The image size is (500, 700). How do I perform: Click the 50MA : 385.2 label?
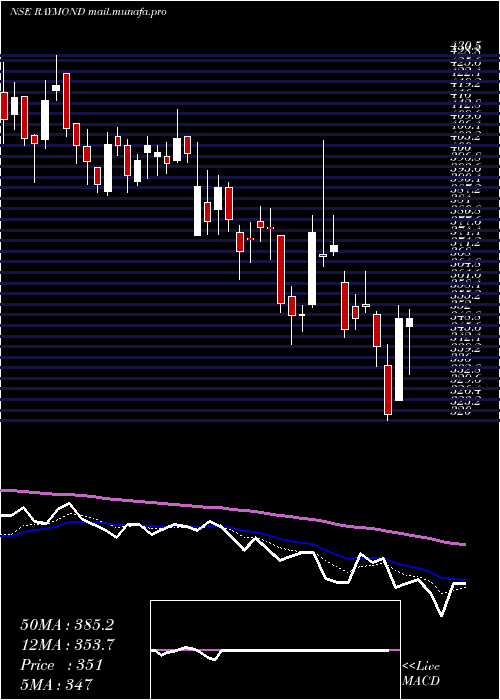pos(66,625)
